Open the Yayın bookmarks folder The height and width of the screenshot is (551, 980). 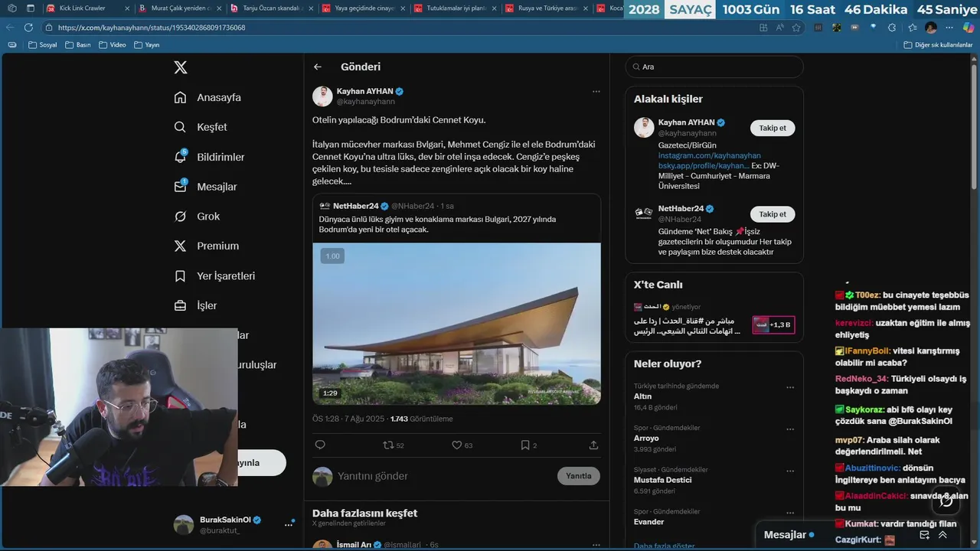point(147,44)
